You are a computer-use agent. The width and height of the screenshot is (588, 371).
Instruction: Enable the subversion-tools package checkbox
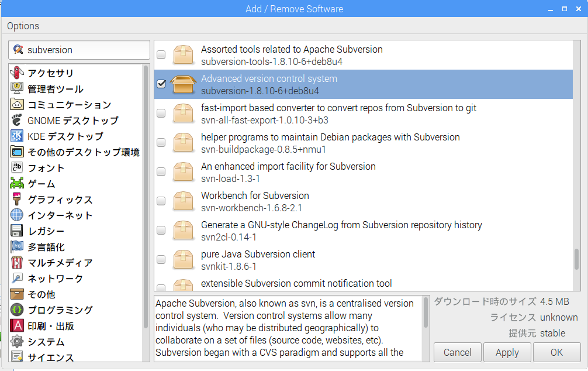161,55
